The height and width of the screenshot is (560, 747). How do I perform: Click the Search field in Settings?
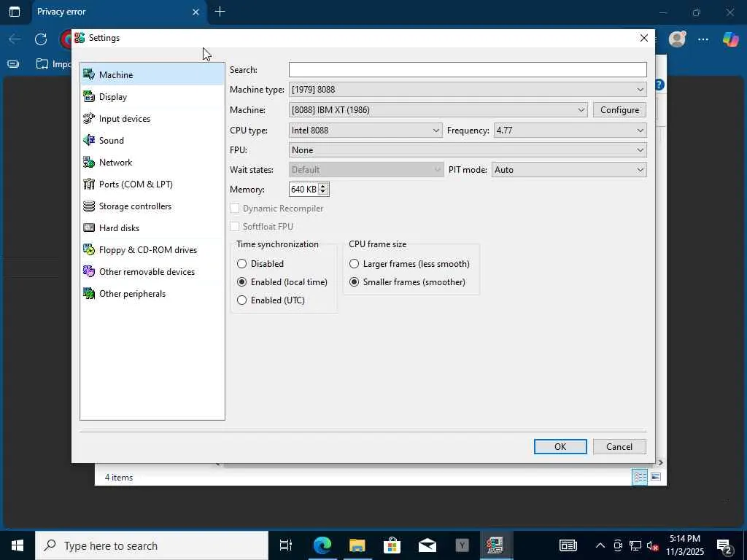pyautogui.click(x=468, y=69)
